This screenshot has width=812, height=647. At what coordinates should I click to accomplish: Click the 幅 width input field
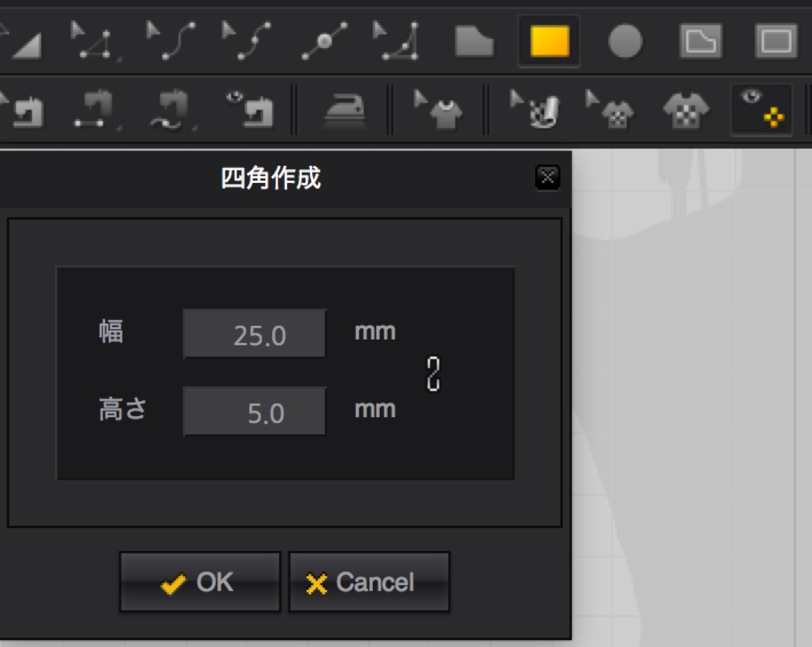click(x=255, y=334)
